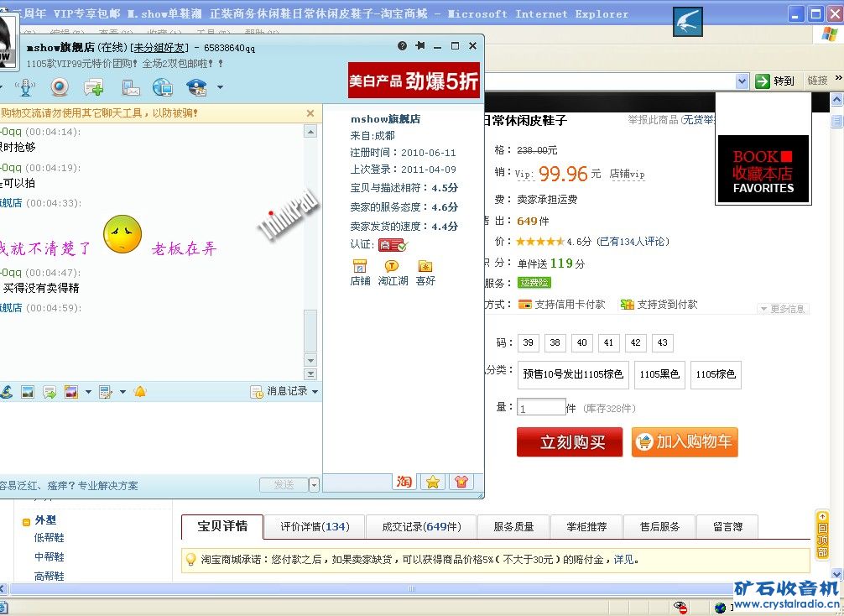Select shoe size 43
844x616 pixels.
pos(663,342)
